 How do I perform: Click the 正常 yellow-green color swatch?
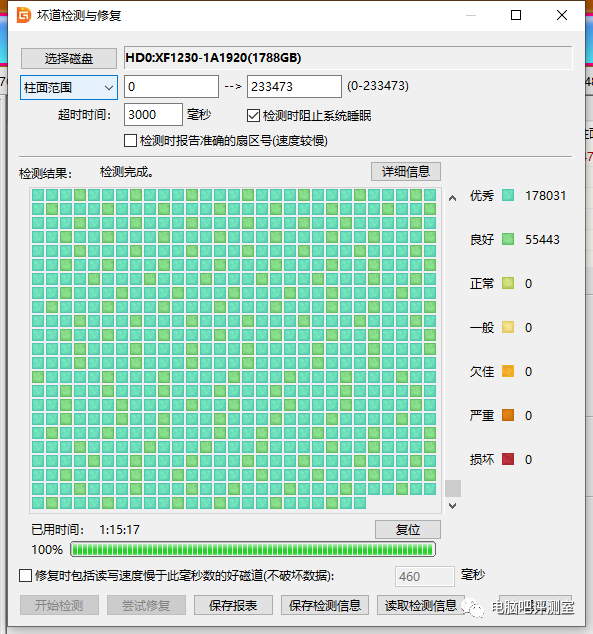click(508, 283)
